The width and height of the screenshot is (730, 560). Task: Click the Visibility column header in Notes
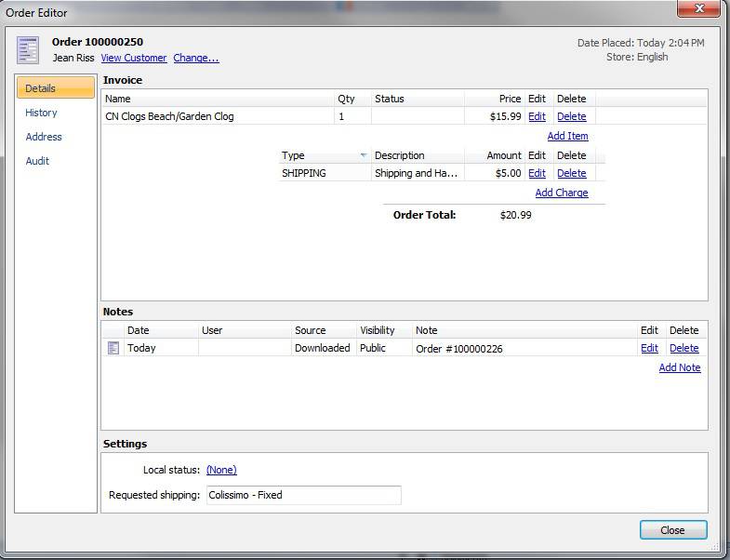(385, 330)
